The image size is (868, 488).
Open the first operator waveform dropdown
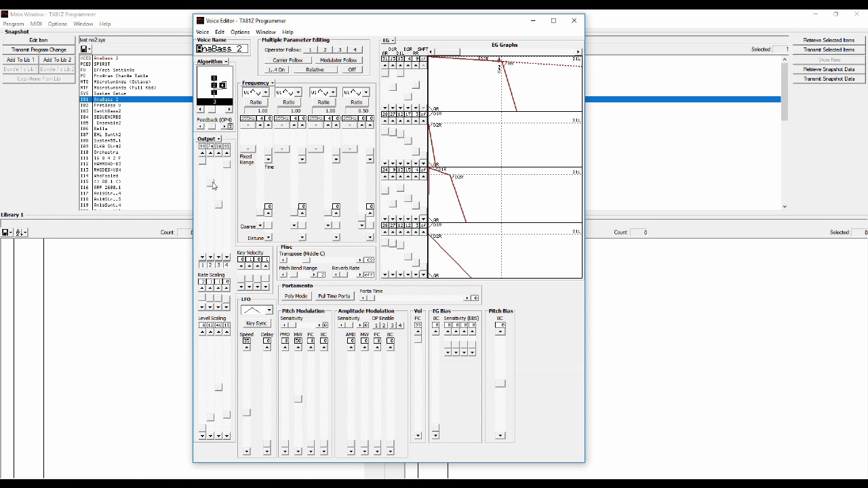tap(265, 93)
